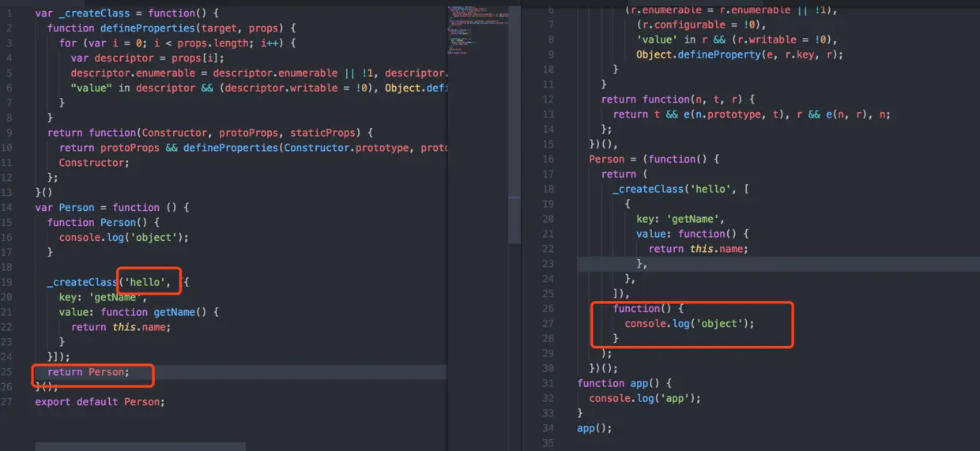Click 'Object.defineProperty(e, r.key, r);' line
This screenshot has width=980, height=451.
click(739, 54)
